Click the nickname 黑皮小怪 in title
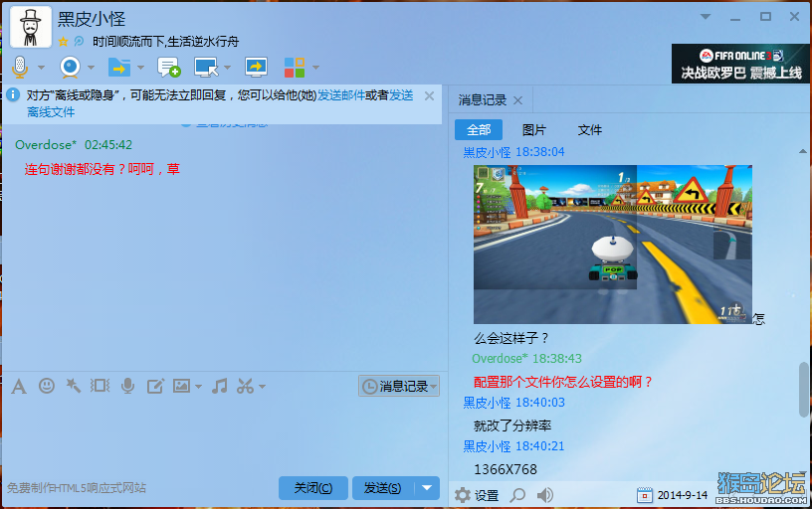Viewport: 812px width, 509px height. point(92,20)
